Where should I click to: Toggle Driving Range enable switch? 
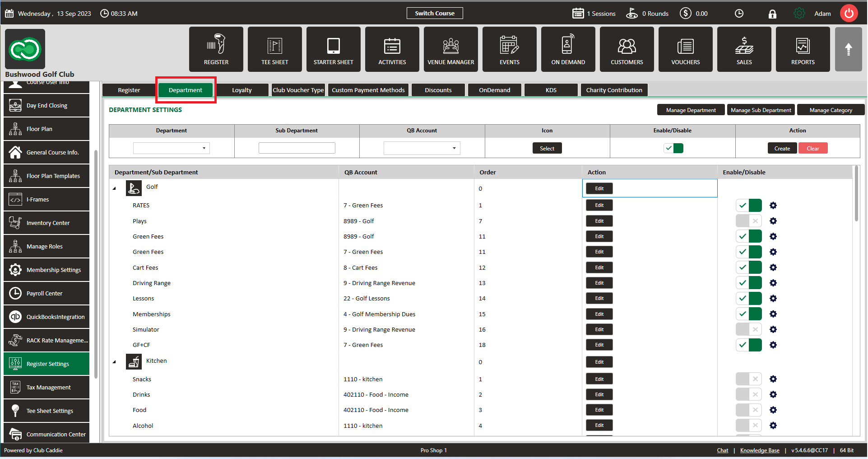pos(749,283)
